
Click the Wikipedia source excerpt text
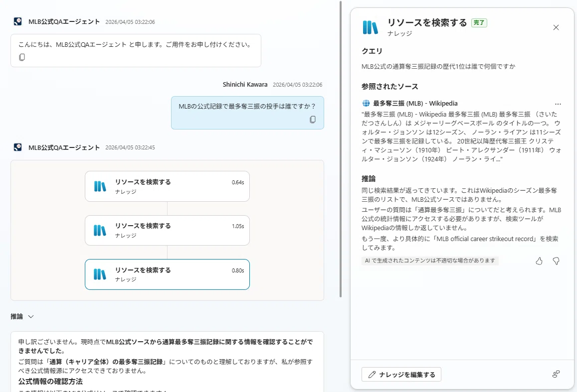pos(461,136)
